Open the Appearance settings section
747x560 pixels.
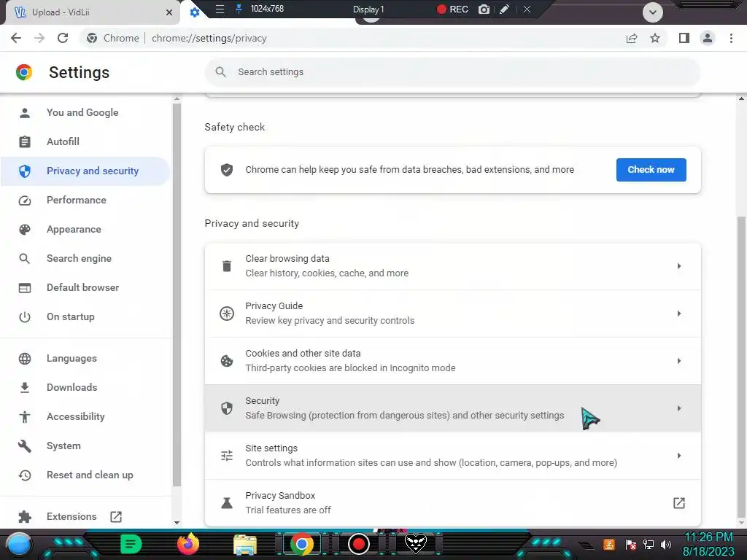(85, 230)
